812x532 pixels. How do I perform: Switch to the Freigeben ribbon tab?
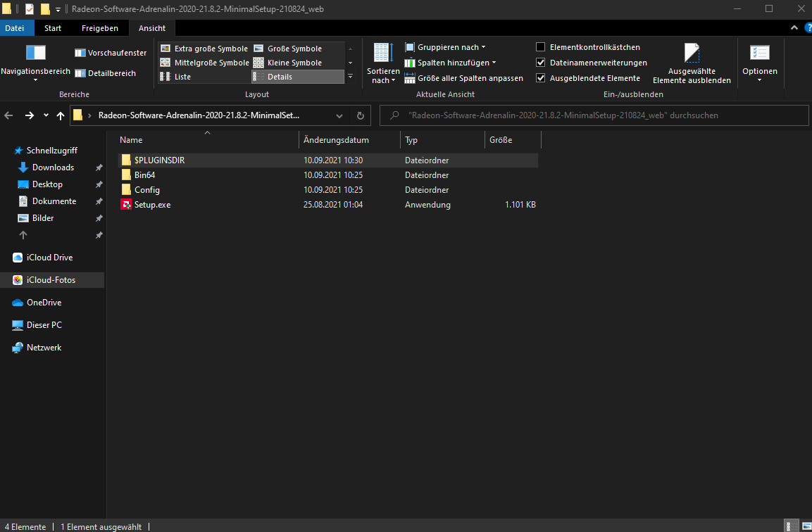[x=100, y=28]
